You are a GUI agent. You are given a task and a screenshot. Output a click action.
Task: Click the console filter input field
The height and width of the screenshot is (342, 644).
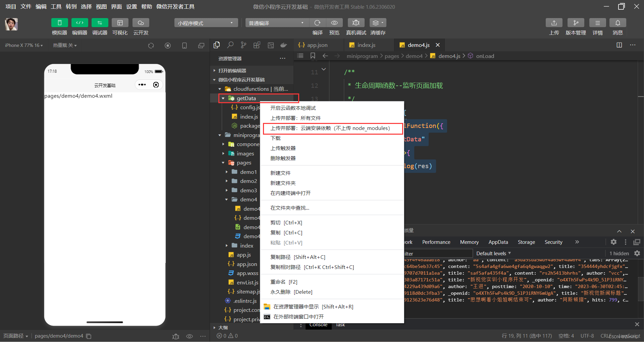(438, 254)
